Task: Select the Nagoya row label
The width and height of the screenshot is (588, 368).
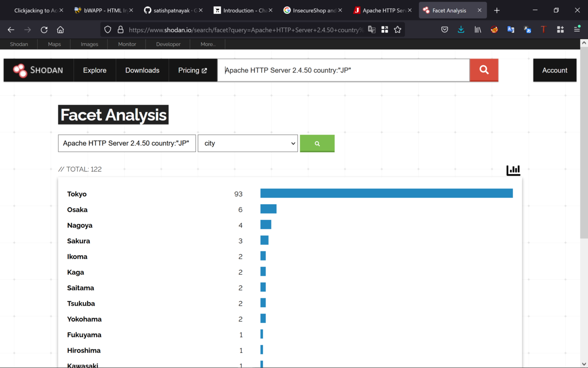Action: 80,225
